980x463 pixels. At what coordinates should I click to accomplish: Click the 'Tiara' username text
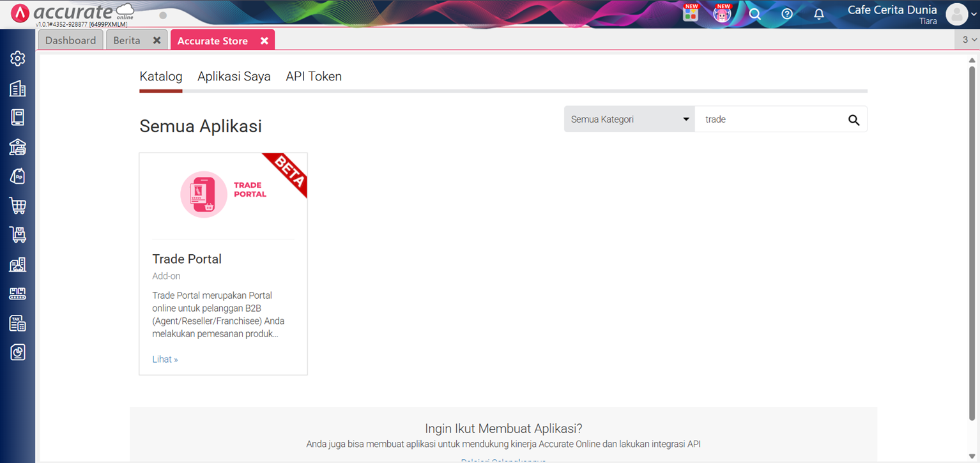[x=928, y=22]
